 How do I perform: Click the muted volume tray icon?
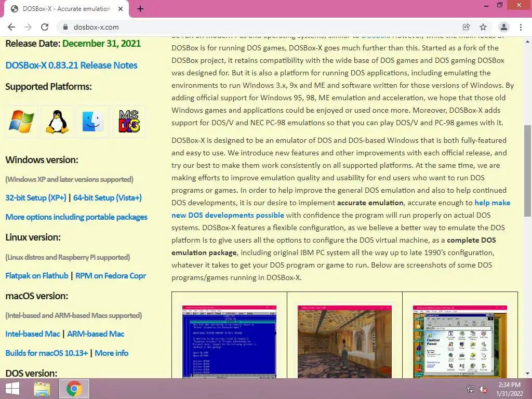tap(483, 389)
